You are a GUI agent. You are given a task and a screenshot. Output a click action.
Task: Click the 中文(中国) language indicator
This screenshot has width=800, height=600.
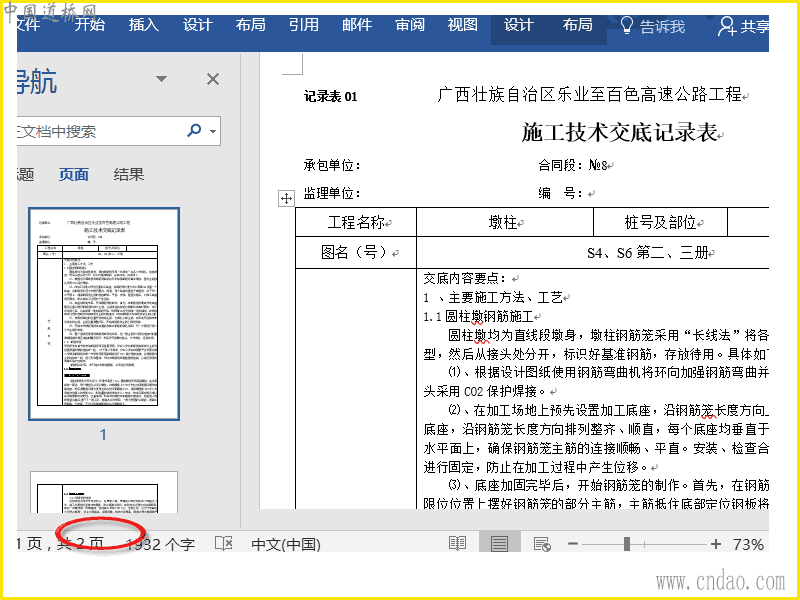coord(286,544)
